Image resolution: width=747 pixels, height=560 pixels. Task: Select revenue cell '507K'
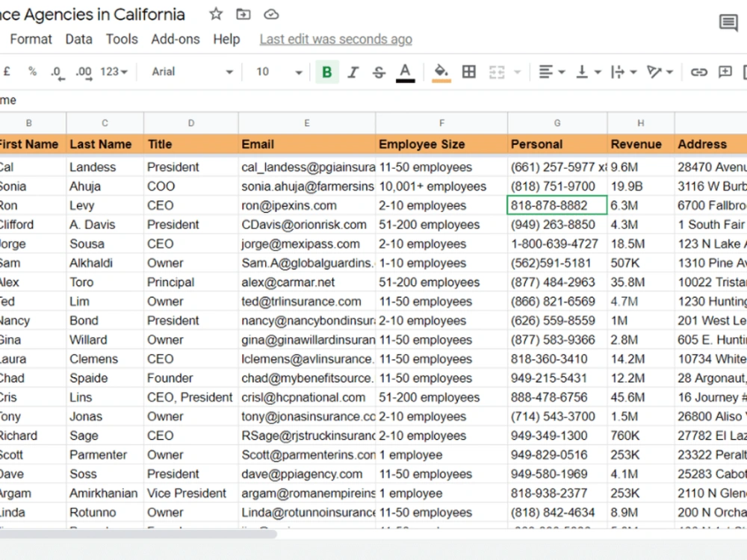point(641,263)
